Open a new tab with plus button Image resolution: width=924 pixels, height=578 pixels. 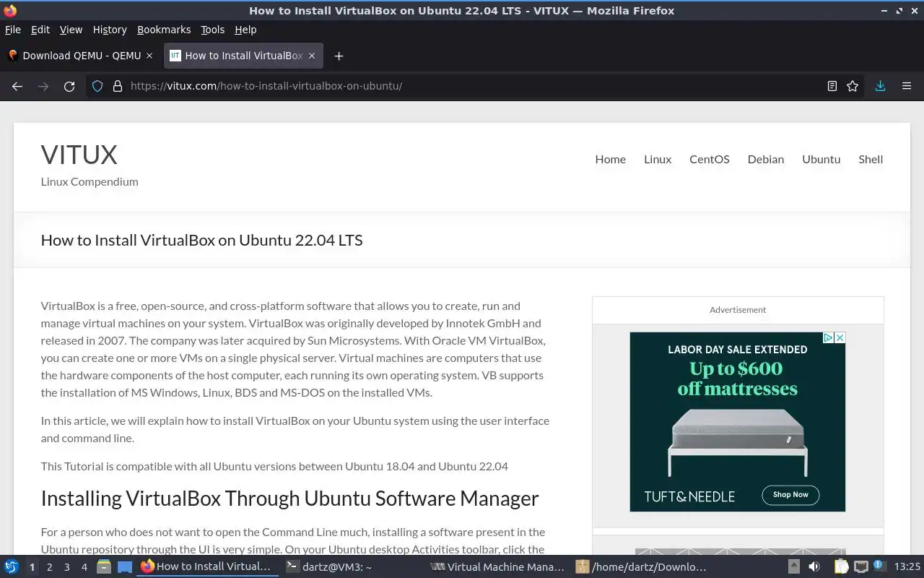[339, 56]
